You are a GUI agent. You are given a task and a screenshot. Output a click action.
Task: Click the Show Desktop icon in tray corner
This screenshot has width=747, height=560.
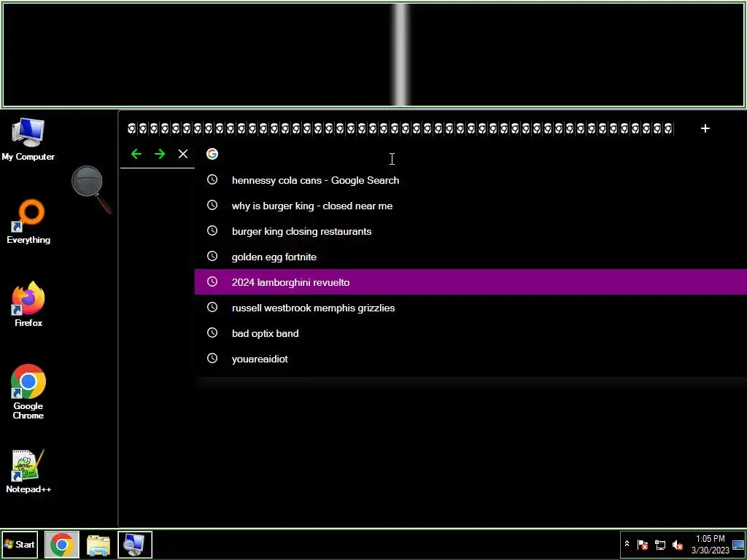(x=738, y=545)
